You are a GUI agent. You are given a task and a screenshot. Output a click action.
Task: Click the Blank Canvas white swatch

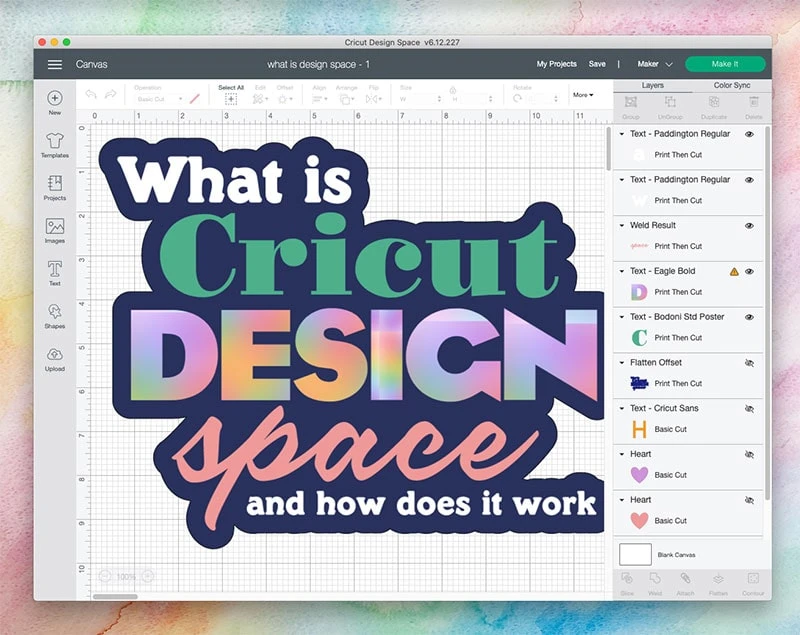coord(635,554)
